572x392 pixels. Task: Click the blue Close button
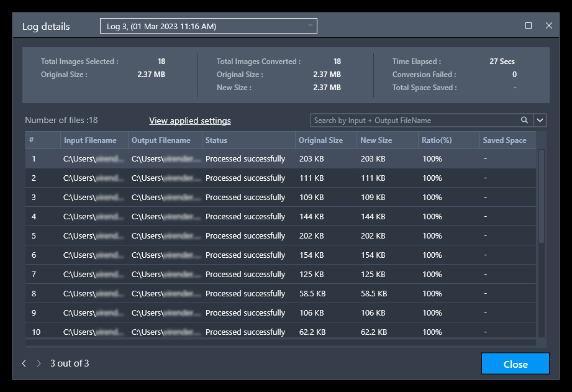coord(515,363)
